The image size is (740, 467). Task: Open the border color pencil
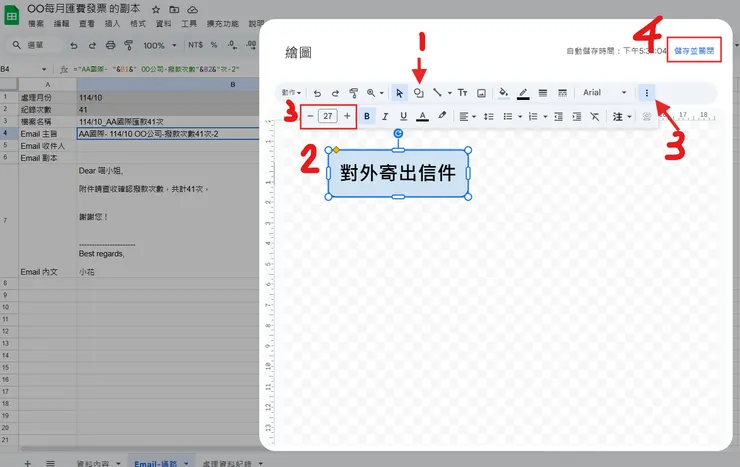[x=523, y=93]
